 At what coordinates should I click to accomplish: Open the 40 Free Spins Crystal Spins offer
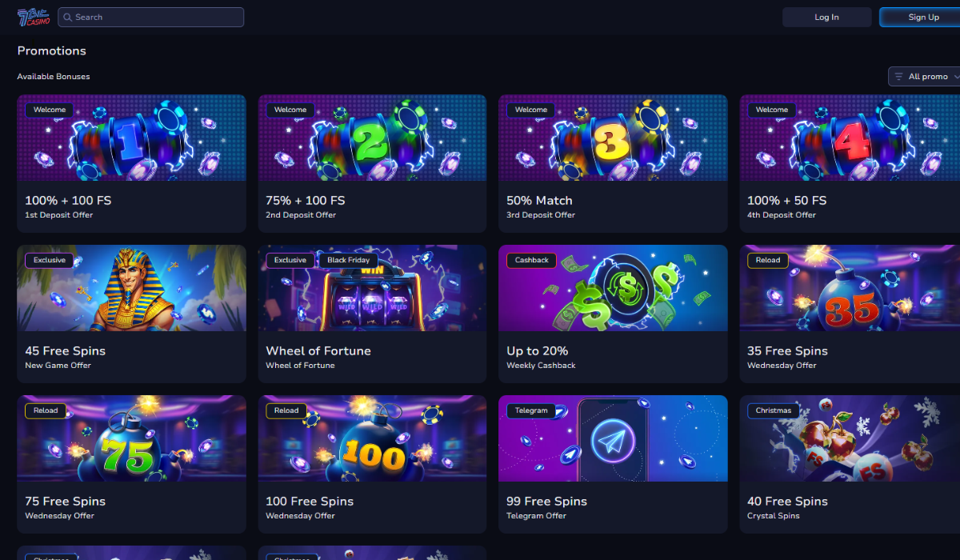(850, 464)
